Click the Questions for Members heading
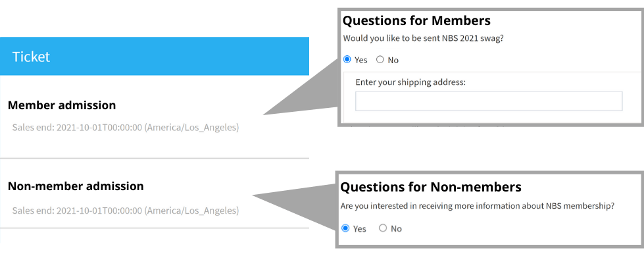Viewport: 644px width, 254px height. (416, 20)
